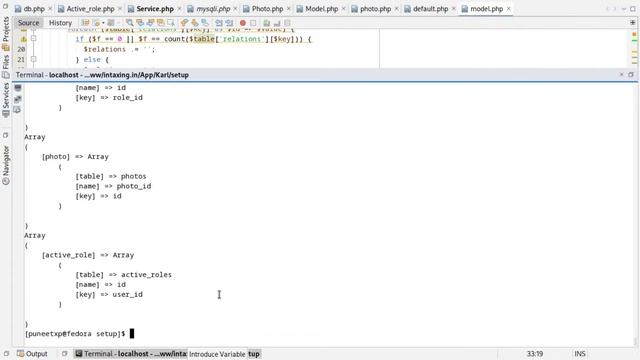Viewport: 640px width, 360px height.
Task: Close the mysqli.php tab
Action: 235,9
